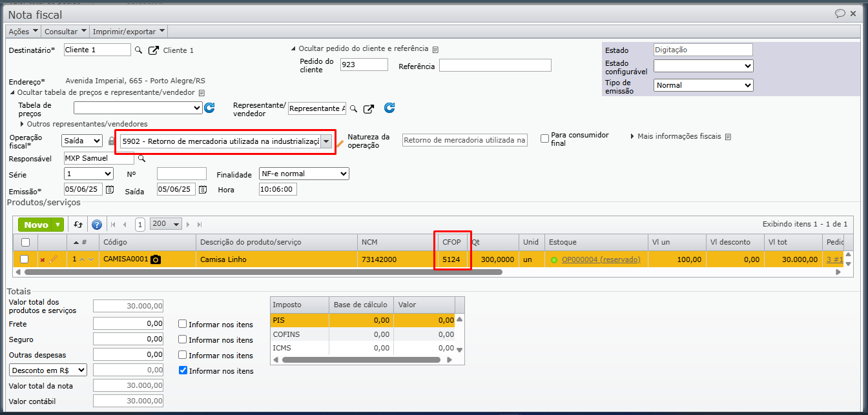
Task: Click the lock icon beside Operação fiscal
Action: tap(111, 141)
